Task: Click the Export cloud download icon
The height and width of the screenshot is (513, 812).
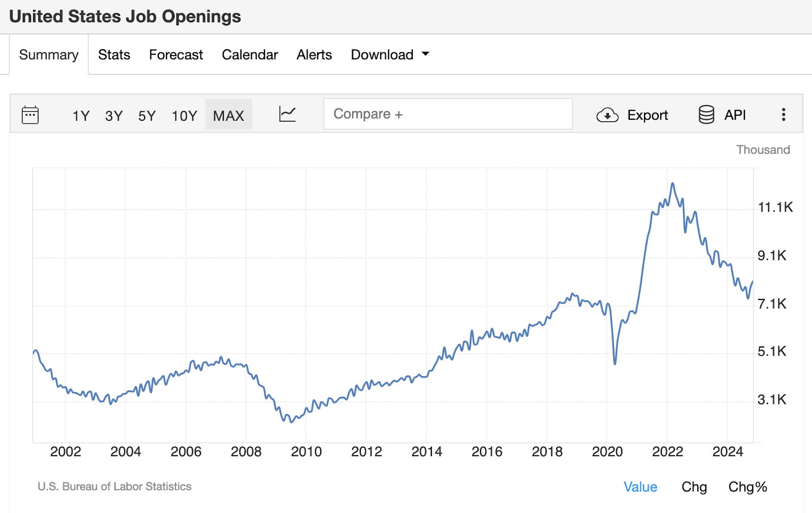Action: point(607,115)
